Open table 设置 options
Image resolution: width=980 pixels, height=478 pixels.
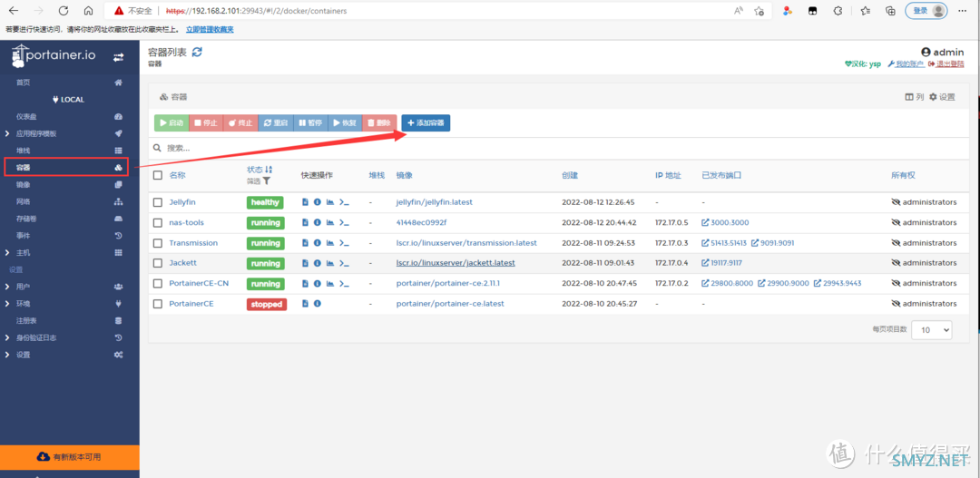click(x=942, y=97)
